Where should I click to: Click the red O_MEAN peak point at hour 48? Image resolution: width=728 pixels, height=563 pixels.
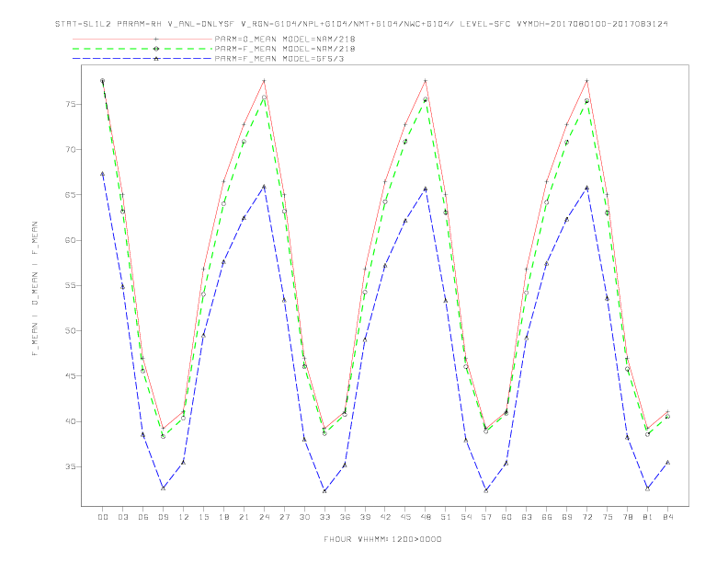pyautogui.click(x=426, y=81)
